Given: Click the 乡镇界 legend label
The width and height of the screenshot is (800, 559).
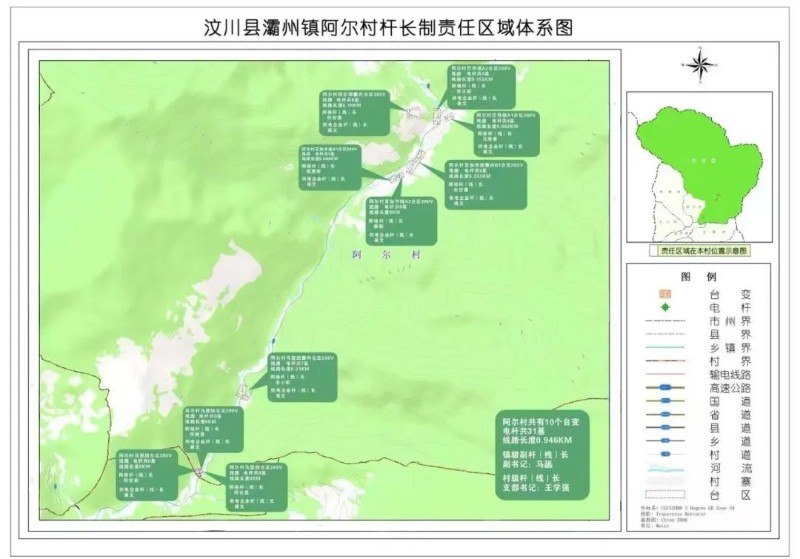Looking at the screenshot, I should pyautogui.click(x=730, y=348).
